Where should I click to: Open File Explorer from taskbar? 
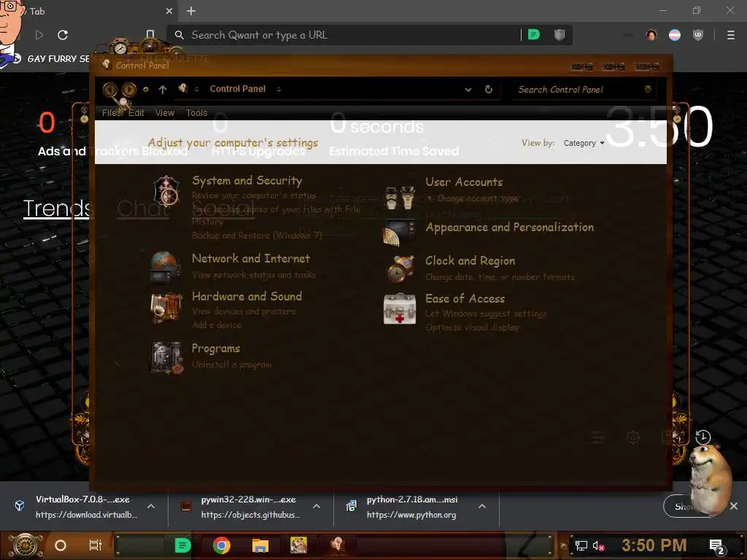click(260, 545)
